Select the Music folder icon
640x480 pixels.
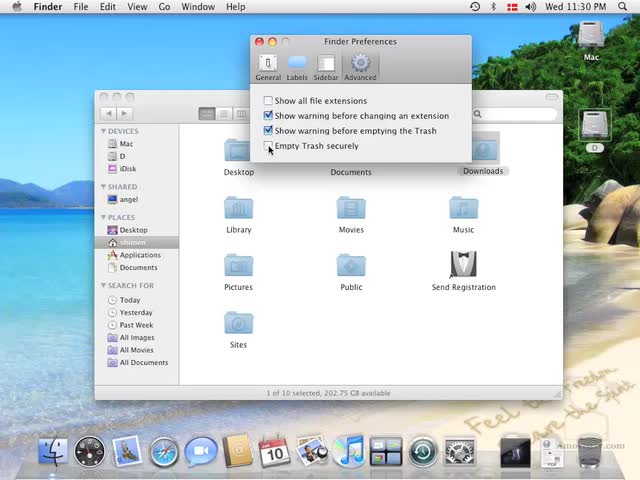point(463,208)
